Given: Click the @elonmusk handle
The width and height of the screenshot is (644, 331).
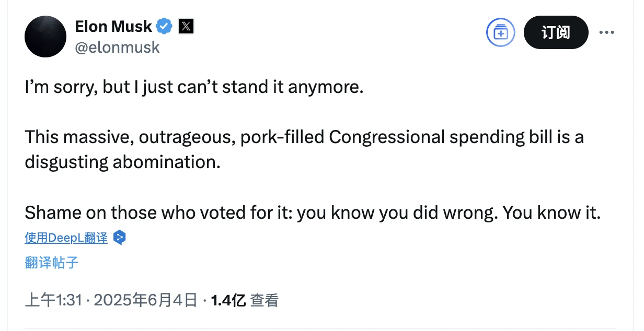Looking at the screenshot, I should [117, 48].
